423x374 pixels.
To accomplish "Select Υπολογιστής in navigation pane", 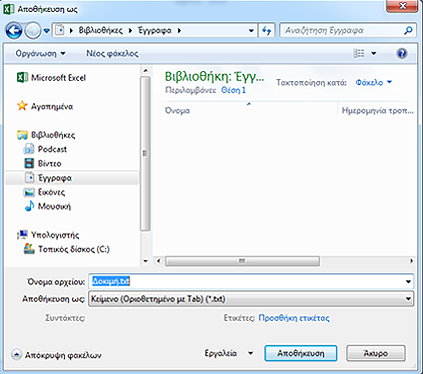I will [x=55, y=235].
